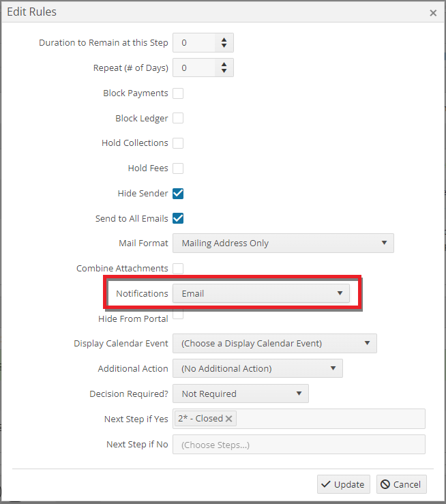Open the Mail Format dropdown

tap(283, 243)
